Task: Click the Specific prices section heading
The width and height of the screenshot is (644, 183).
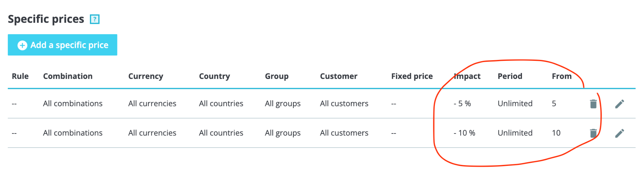Action: pos(46,19)
